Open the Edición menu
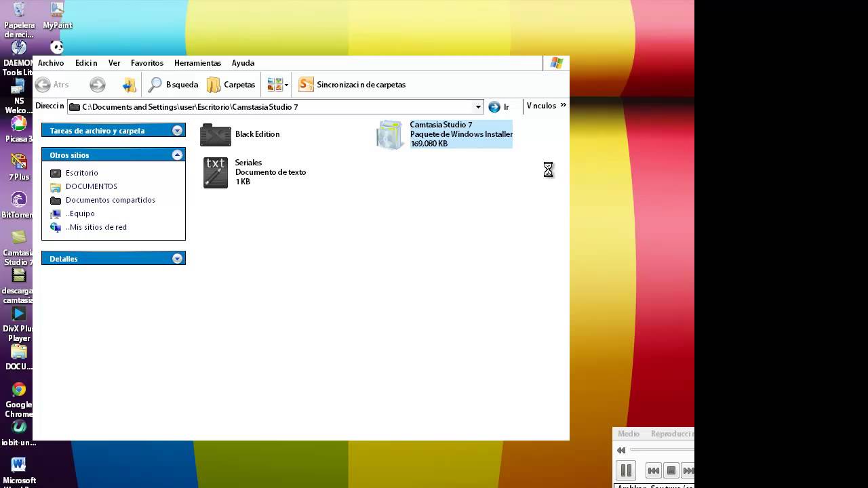This screenshot has width=868, height=488. (x=86, y=63)
